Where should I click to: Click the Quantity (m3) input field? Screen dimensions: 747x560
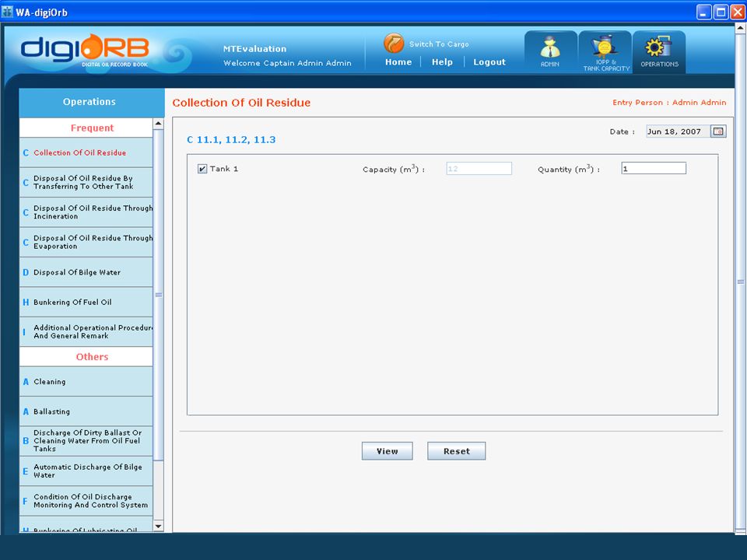654,169
